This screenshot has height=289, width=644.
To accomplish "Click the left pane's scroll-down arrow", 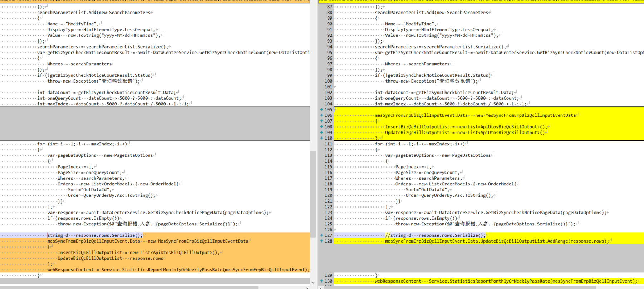I will tap(313, 283).
